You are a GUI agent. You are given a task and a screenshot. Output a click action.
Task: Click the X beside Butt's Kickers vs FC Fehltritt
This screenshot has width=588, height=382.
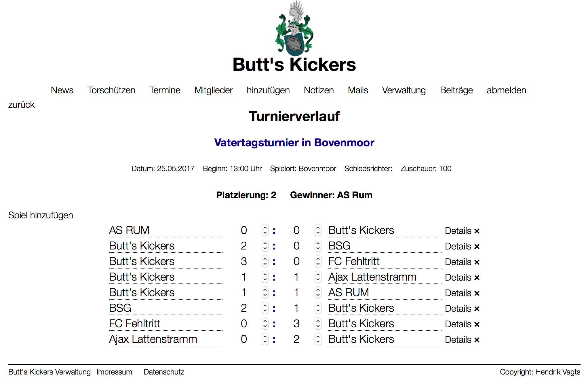(477, 262)
